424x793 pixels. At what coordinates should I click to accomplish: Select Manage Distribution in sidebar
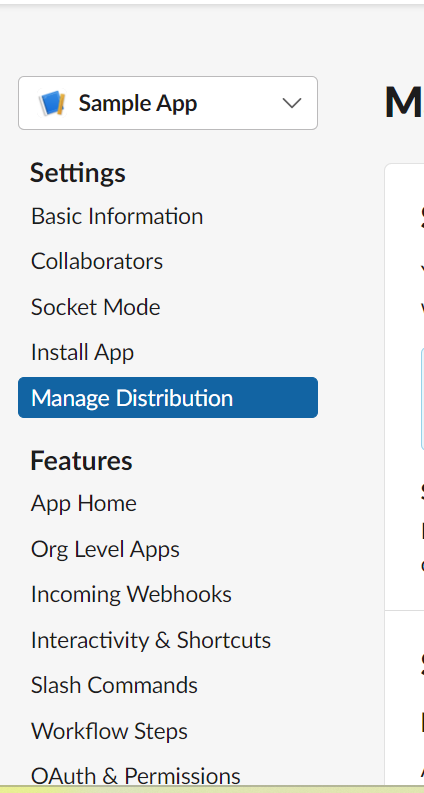(x=168, y=398)
